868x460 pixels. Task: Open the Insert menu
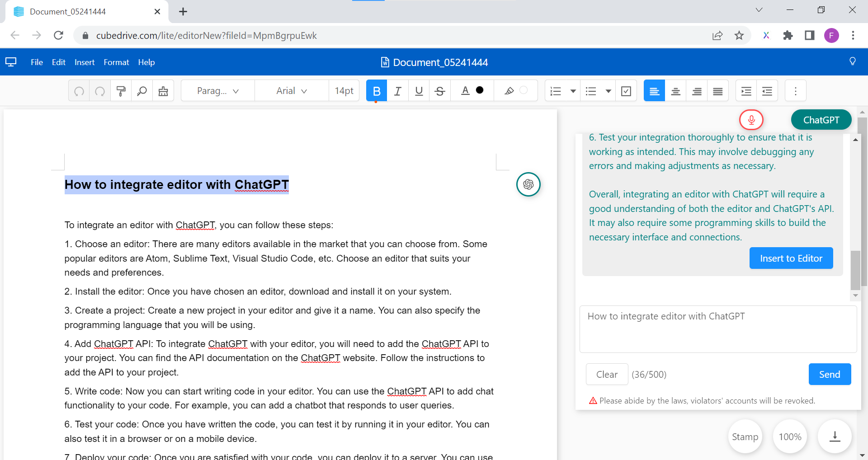(85, 62)
